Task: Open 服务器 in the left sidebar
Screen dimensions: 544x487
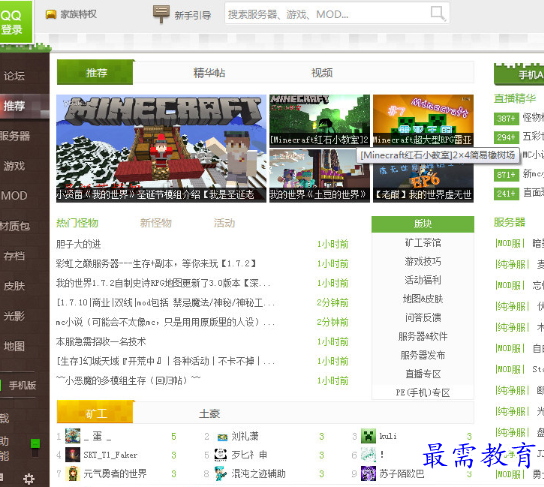Action: 14,136
